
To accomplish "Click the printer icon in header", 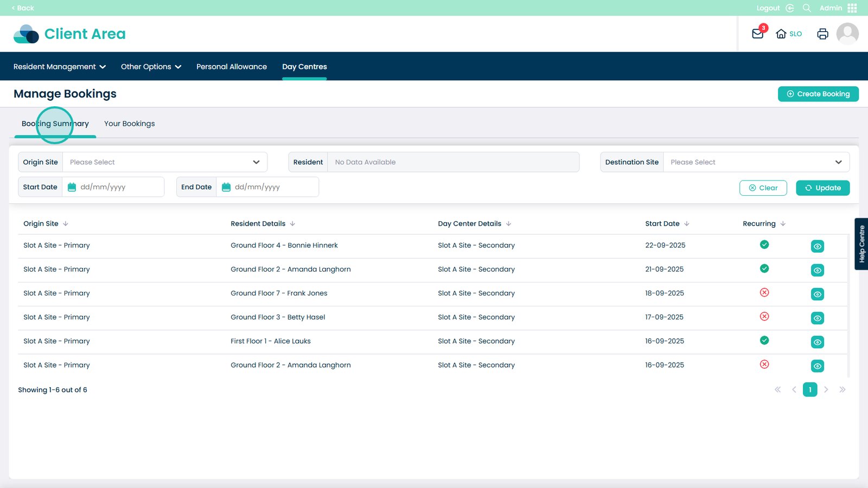I will (x=822, y=34).
